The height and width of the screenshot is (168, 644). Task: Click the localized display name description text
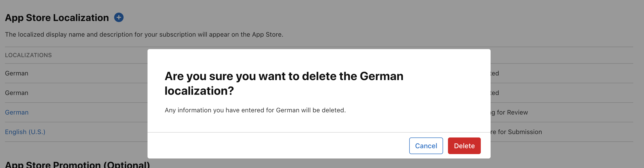tap(144, 34)
